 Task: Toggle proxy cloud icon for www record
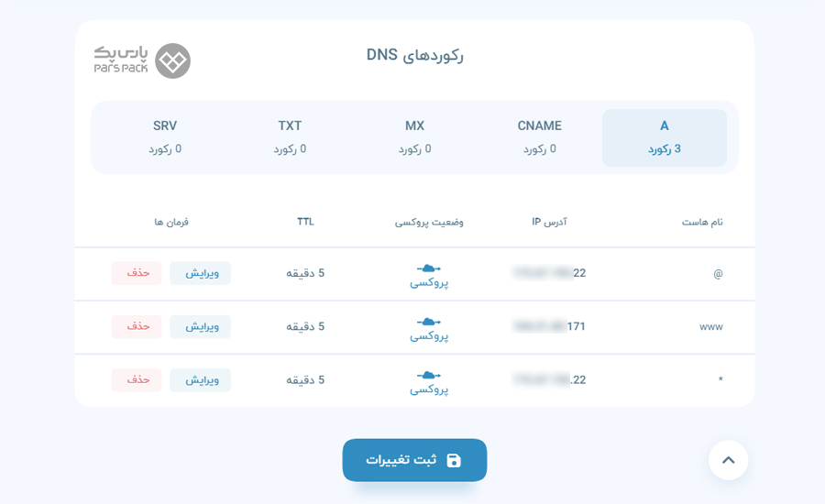429,322
